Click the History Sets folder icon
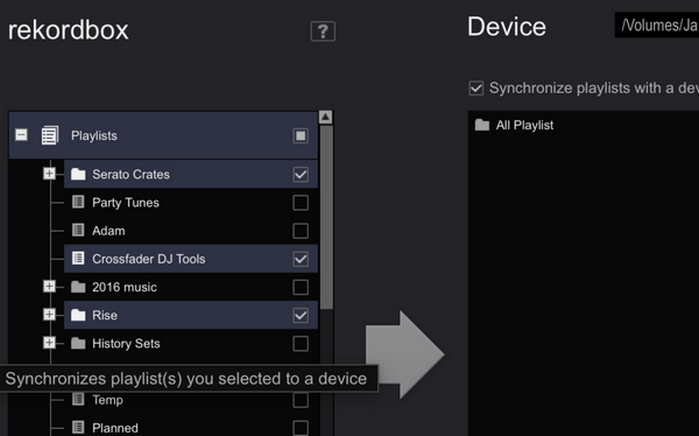The image size is (699, 436). (x=78, y=343)
